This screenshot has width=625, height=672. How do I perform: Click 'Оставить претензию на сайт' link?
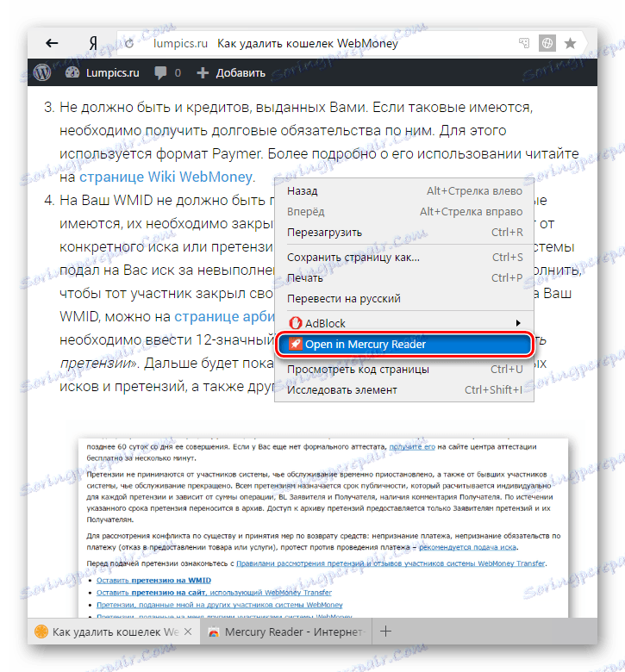tap(214, 593)
